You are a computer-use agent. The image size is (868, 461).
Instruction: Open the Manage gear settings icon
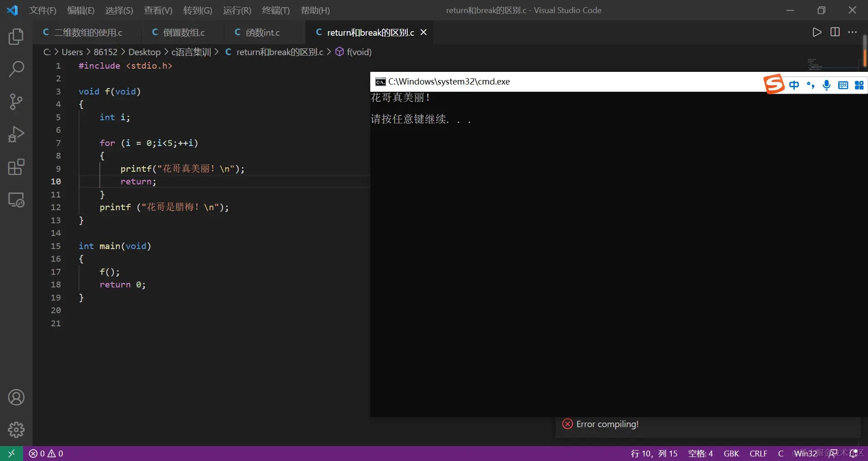pyautogui.click(x=16, y=430)
